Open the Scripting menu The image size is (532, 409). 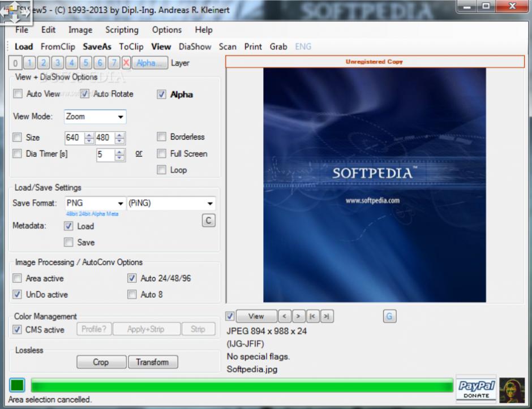coord(122,30)
